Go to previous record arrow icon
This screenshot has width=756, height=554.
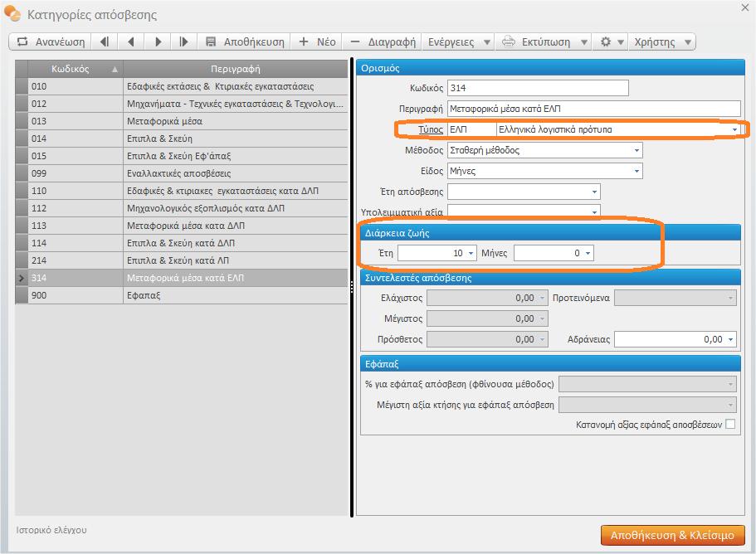130,42
